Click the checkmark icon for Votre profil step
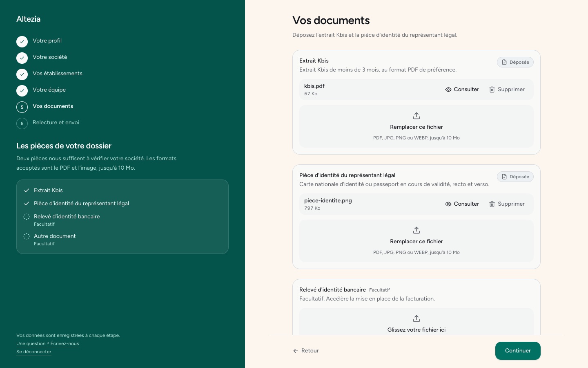This screenshot has width=588, height=368. (22, 42)
